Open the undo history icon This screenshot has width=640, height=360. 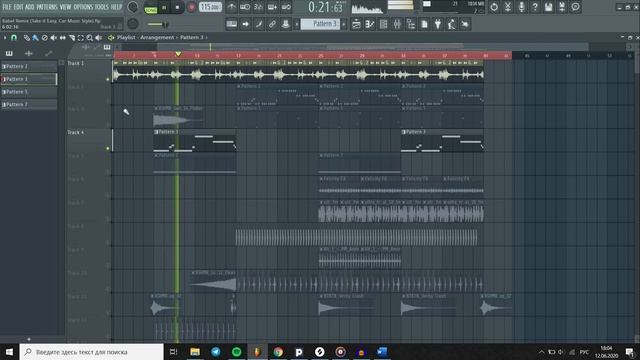[494, 7]
